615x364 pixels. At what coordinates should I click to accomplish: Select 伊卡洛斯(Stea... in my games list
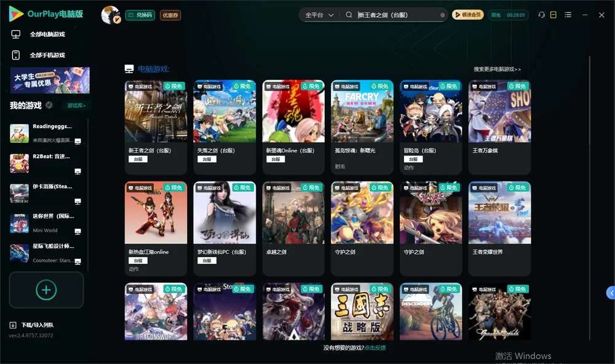click(x=46, y=193)
